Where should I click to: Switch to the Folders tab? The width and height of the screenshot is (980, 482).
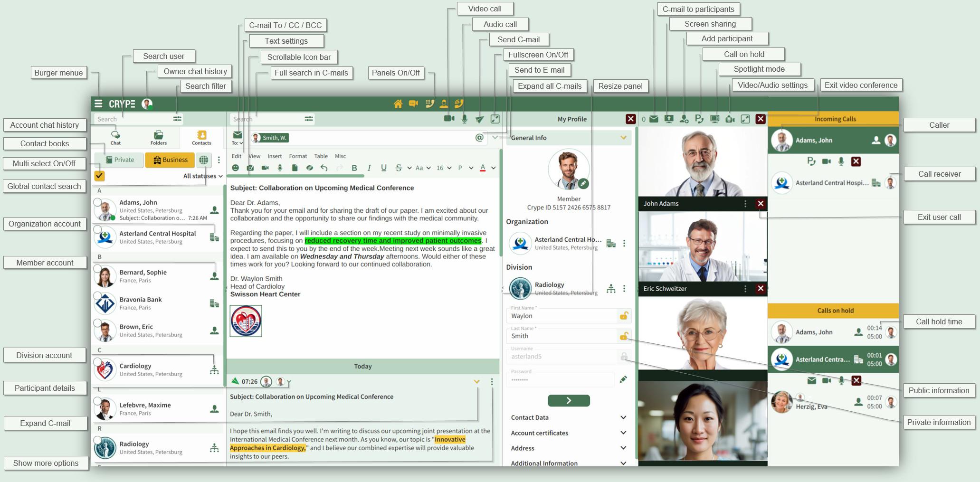click(158, 138)
